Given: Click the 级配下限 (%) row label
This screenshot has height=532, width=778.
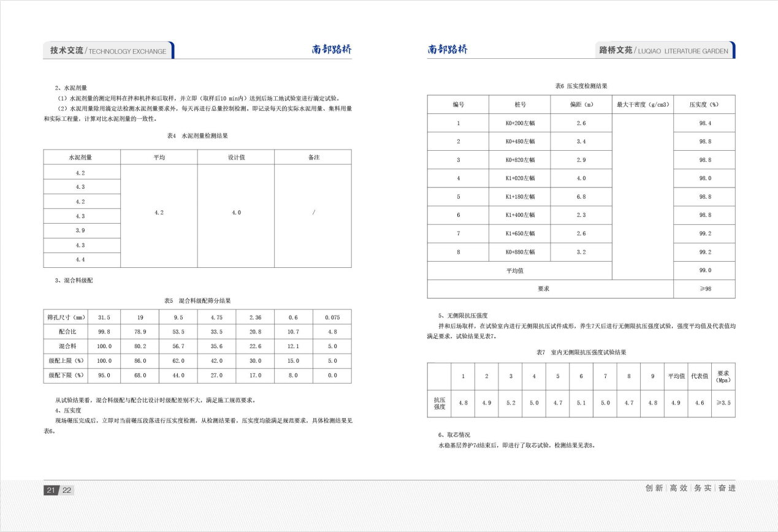Looking at the screenshot, I should tap(66, 376).
